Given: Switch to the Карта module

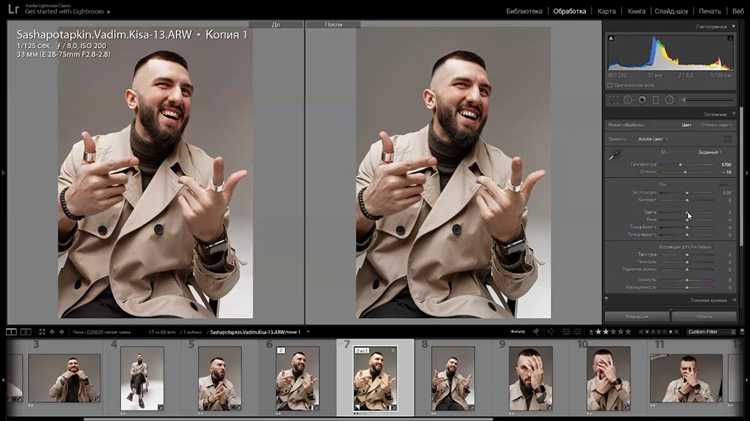Looking at the screenshot, I should (x=607, y=11).
